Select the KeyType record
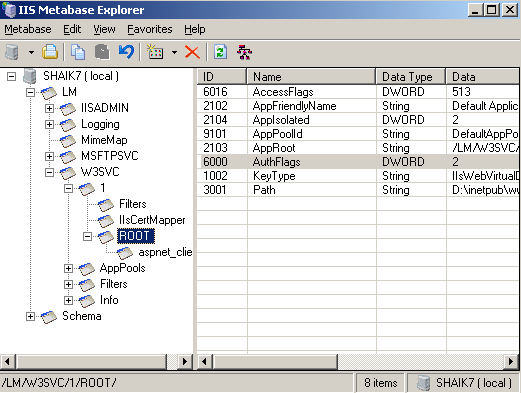521x393 pixels. 358,176
